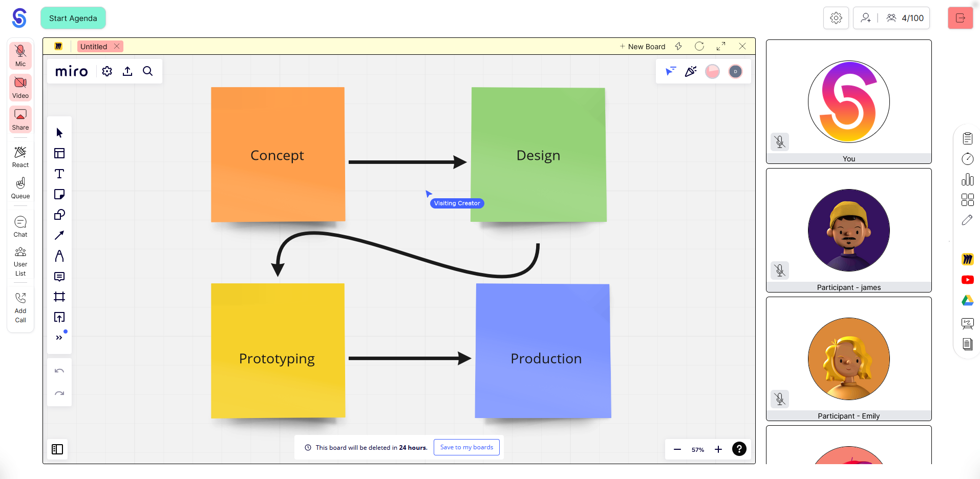
Task: Open the notes document icon
Action: [968, 344]
